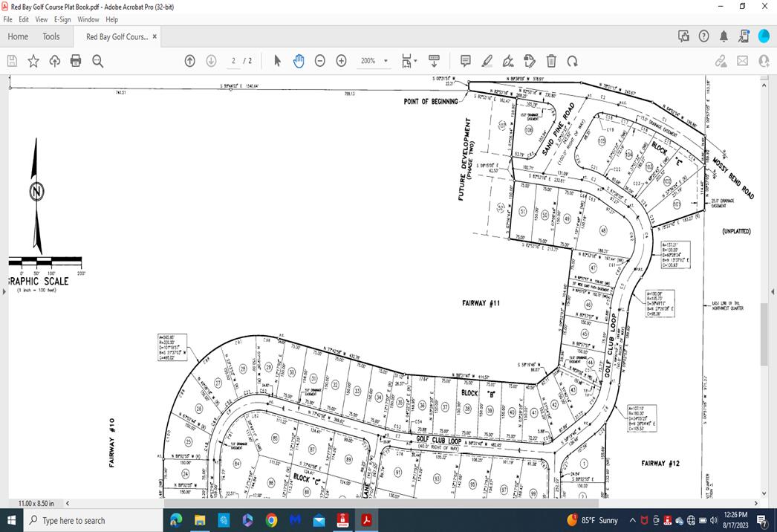Click the upload to cloud icon
Screen dimensions: 777x532
[54, 61]
